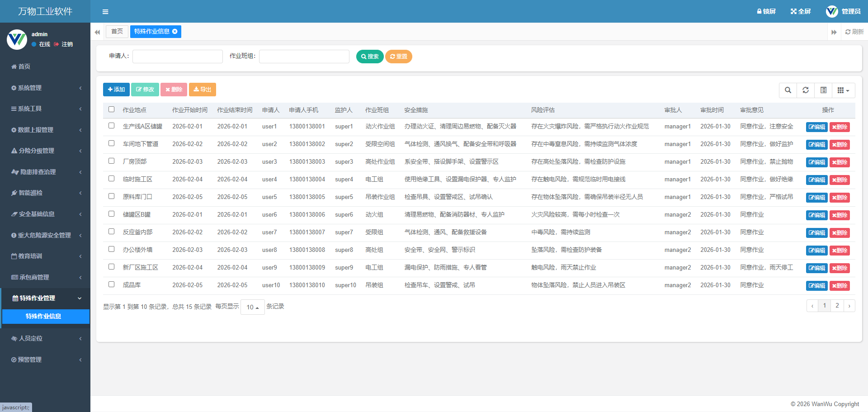868x412 pixels.
Task: Toggle the card view list icon
Action: pos(823,90)
